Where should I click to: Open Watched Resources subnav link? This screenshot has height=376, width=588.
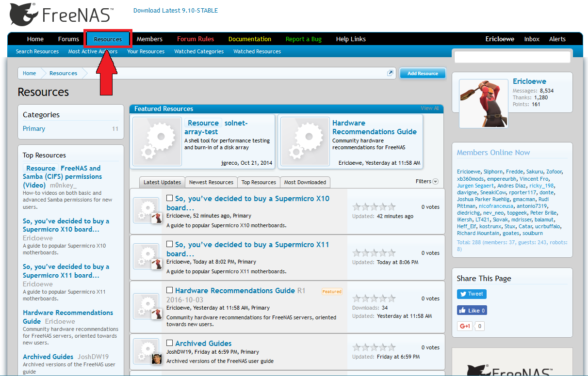[x=257, y=51]
